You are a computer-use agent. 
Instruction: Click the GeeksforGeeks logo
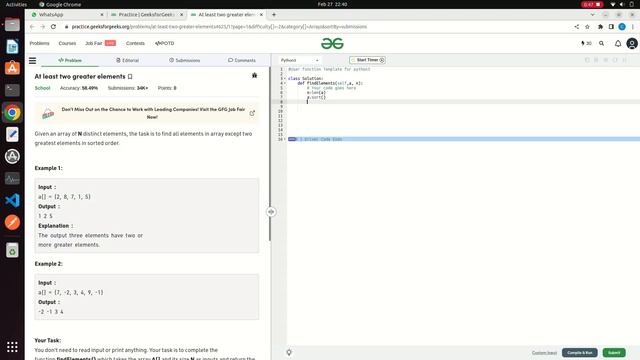click(x=332, y=43)
